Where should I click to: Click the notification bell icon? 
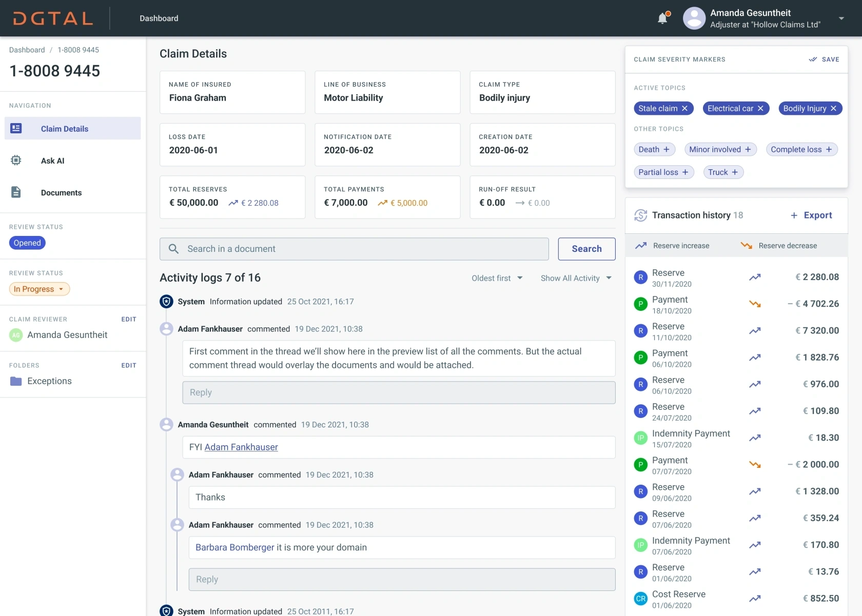pos(663,18)
